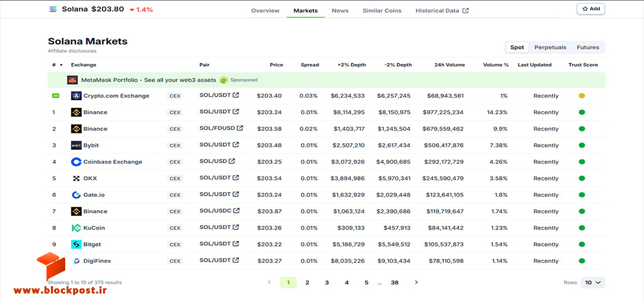Click the DigiFinex logo icon

coord(76,260)
